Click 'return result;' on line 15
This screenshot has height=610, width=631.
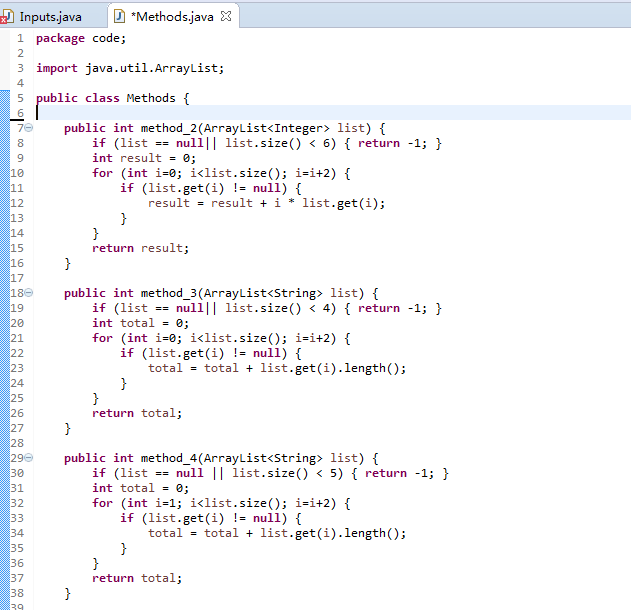[140, 248]
